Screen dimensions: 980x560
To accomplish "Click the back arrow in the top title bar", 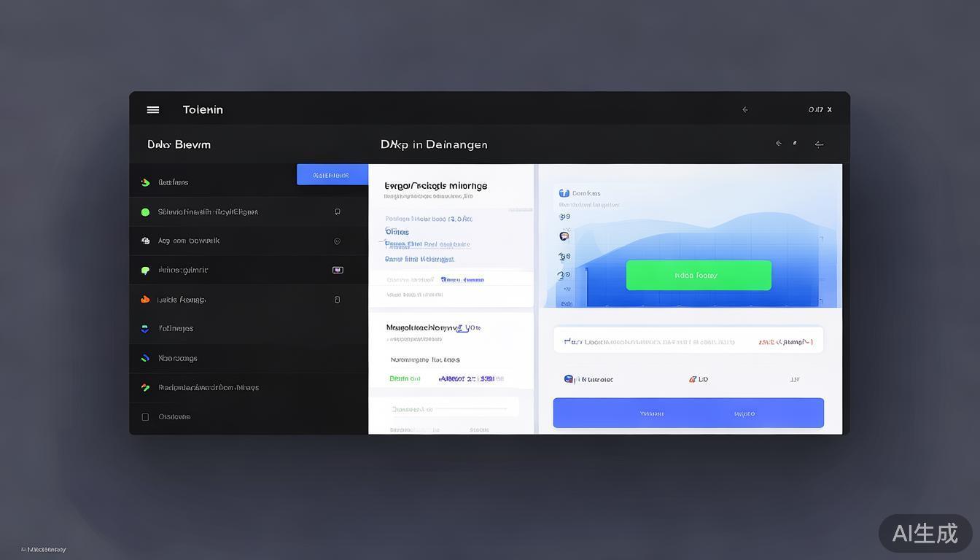I will click(x=744, y=109).
